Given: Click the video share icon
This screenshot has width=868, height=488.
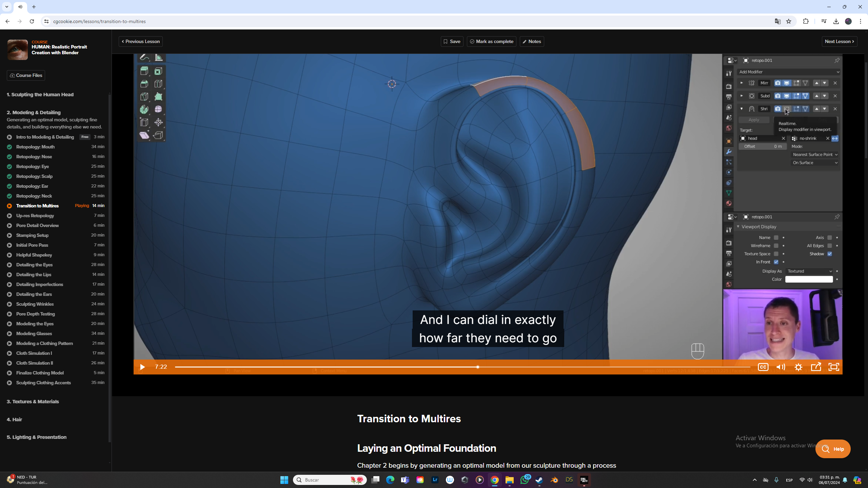Looking at the screenshot, I should pos(816,367).
